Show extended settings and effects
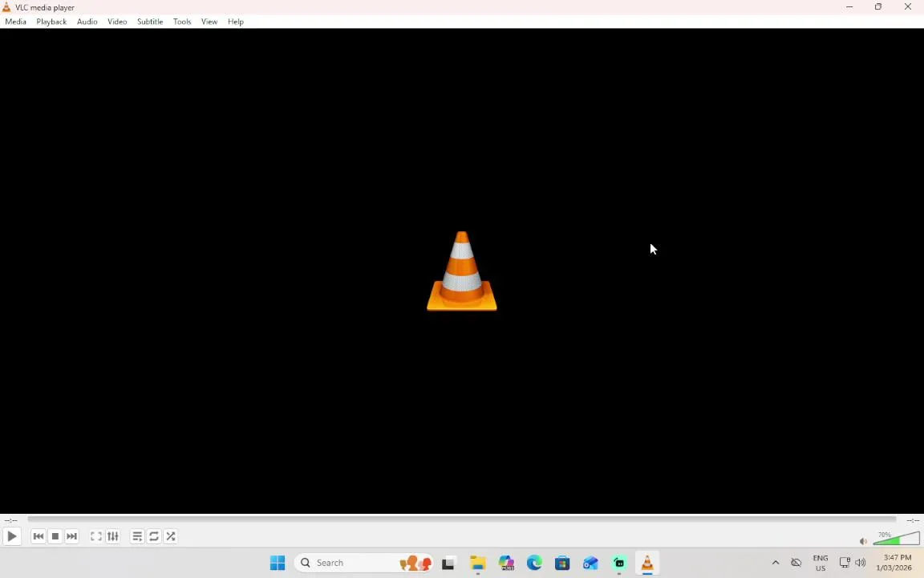The width and height of the screenshot is (924, 578). 112,536
